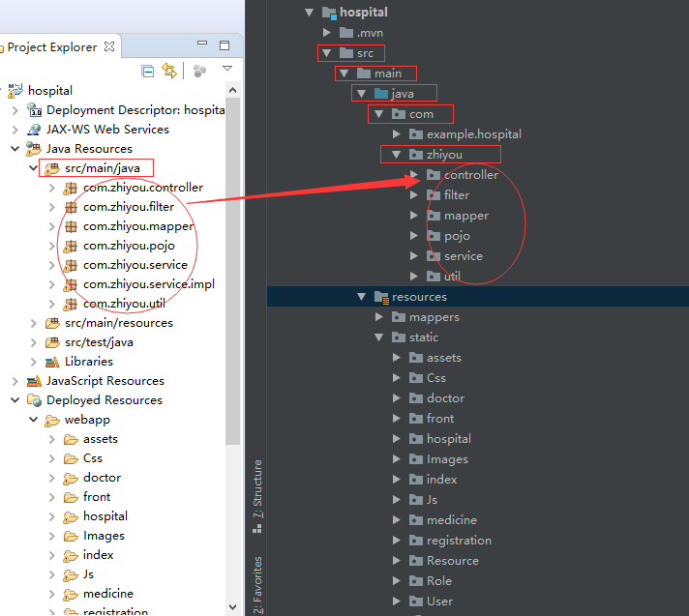Expand the .mvn folder in IntelliJ
Image resolution: width=689 pixels, height=616 pixels.
[x=326, y=33]
